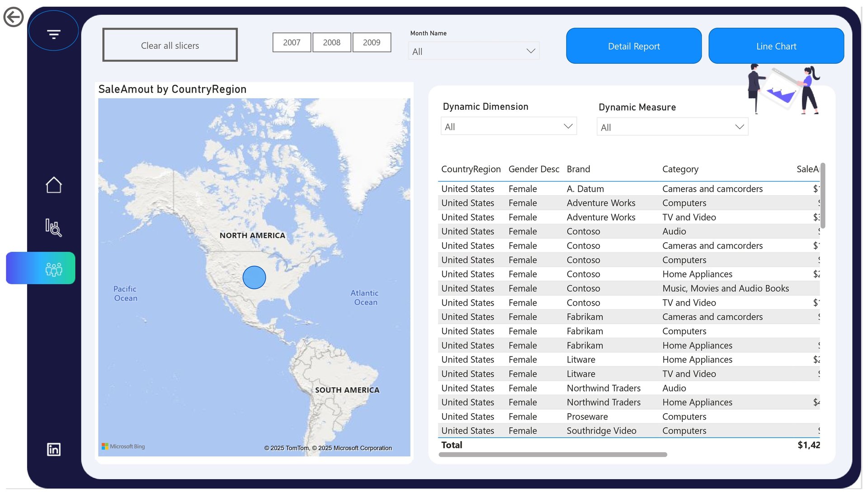Go to the home page icon
The width and height of the screenshot is (868, 495).
tap(53, 185)
